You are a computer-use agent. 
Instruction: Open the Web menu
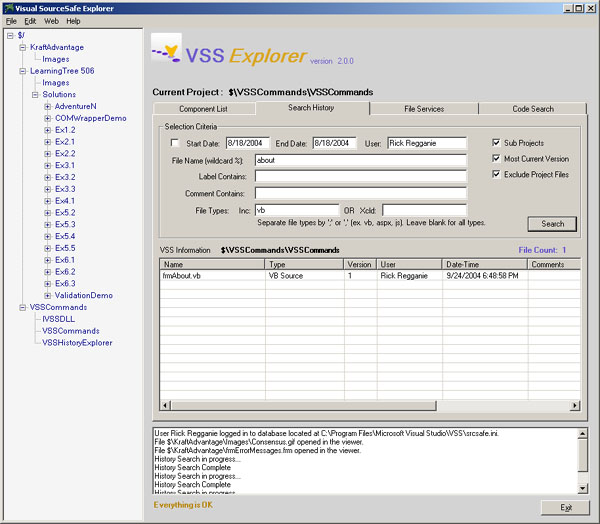coord(51,21)
